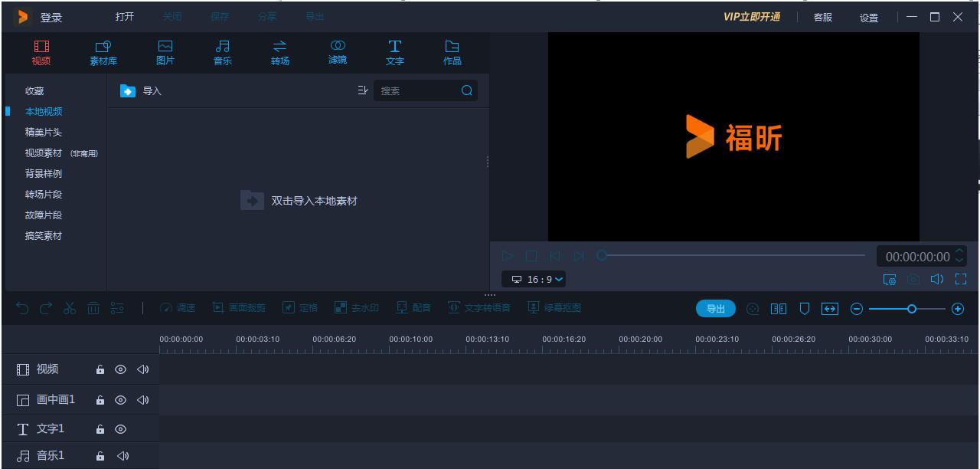
Task: Open the 打开 menu
Action: click(124, 16)
